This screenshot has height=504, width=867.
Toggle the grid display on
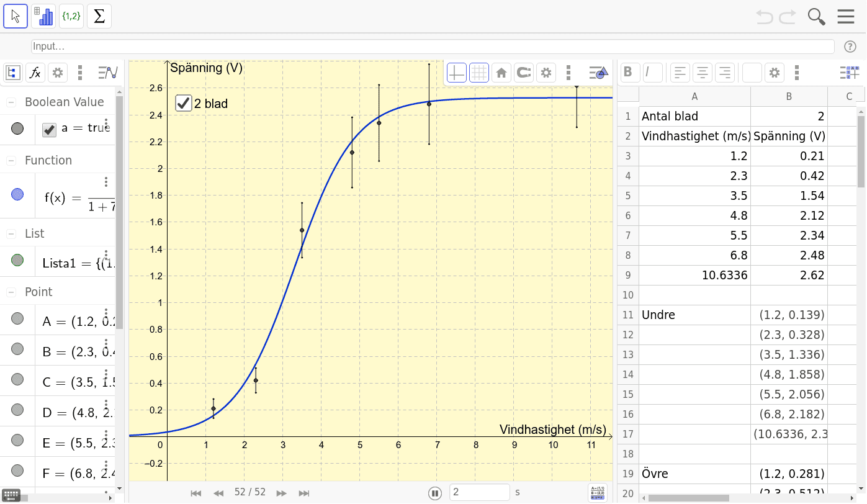(x=479, y=73)
